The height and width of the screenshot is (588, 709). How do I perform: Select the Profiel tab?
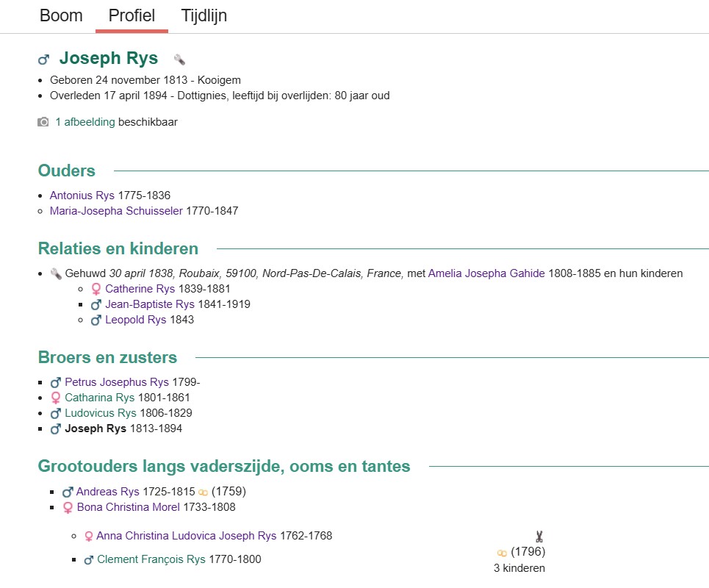click(x=132, y=16)
